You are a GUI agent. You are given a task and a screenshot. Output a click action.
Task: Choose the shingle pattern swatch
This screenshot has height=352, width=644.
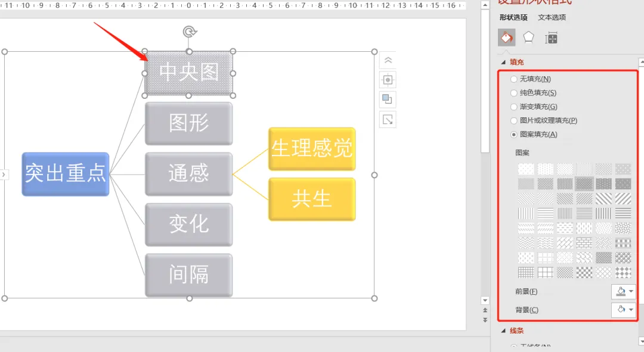[x=584, y=258]
